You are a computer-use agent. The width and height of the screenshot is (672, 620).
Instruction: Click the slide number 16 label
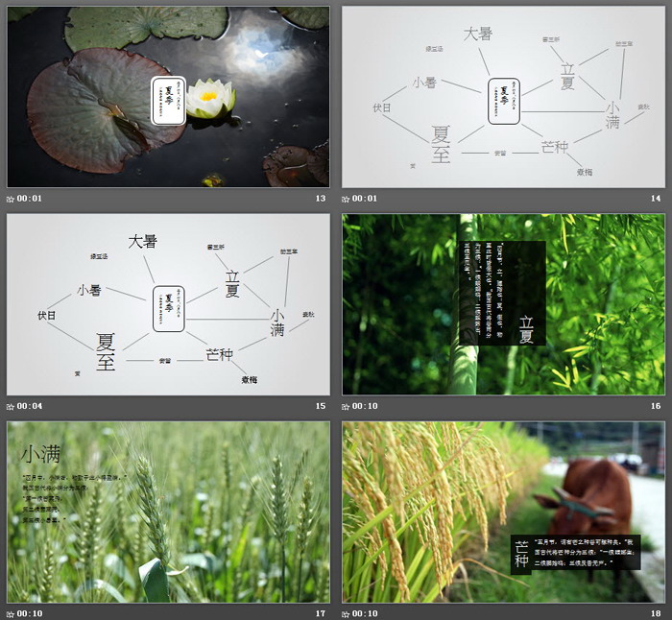[656, 406]
